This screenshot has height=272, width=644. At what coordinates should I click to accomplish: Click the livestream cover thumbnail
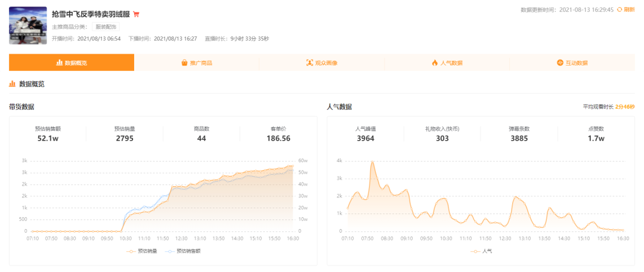point(28,25)
